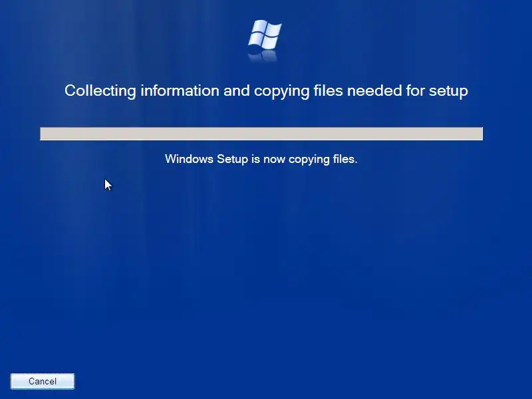The height and width of the screenshot is (399, 532).
Task: Click the word 'files' in the large heading
Action: [x=328, y=90]
